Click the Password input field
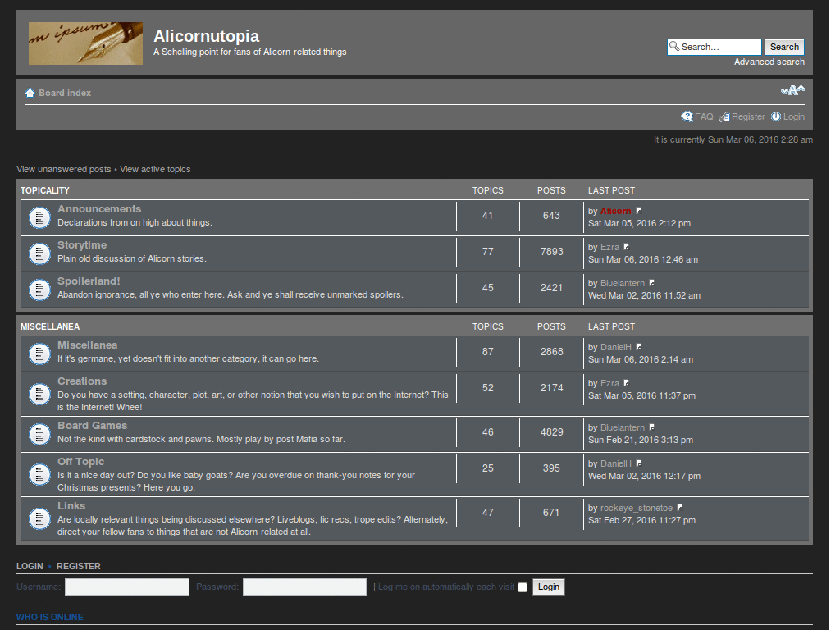Viewport: 840px width, 630px height. pos(304,587)
